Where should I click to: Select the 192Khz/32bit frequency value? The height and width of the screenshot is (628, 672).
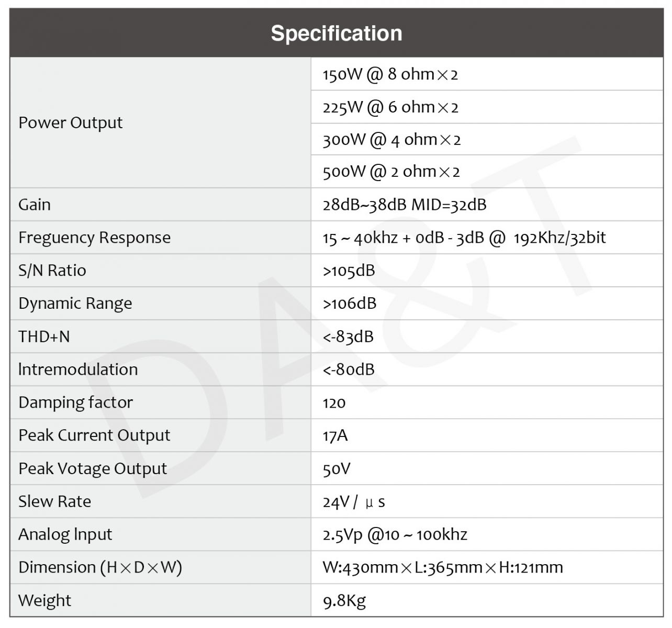click(559, 238)
